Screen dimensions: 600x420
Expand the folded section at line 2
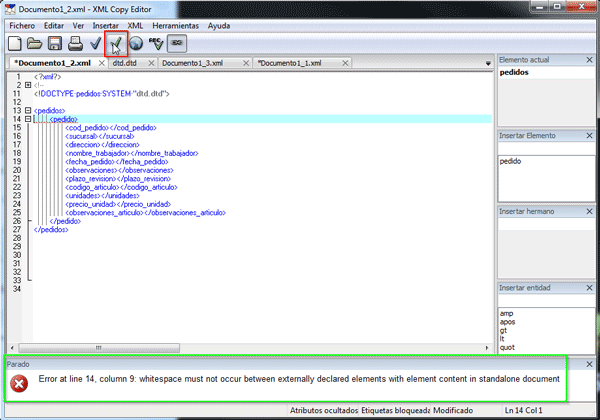tap(27, 85)
